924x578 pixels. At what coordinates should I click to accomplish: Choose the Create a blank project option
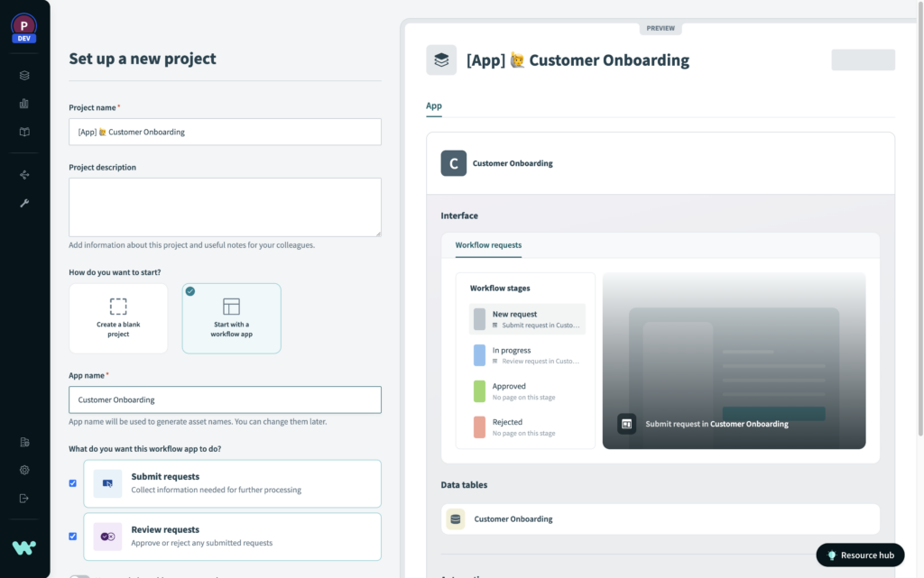click(118, 318)
